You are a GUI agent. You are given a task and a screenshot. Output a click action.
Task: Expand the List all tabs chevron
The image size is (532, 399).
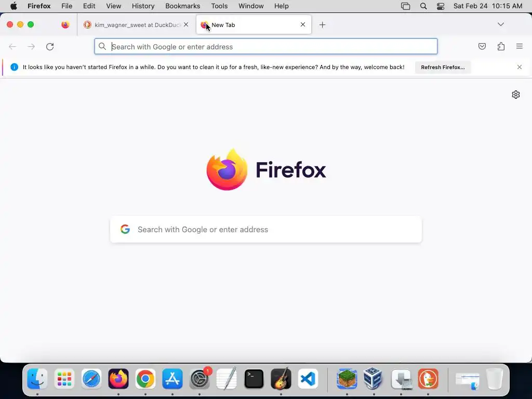tap(500, 24)
